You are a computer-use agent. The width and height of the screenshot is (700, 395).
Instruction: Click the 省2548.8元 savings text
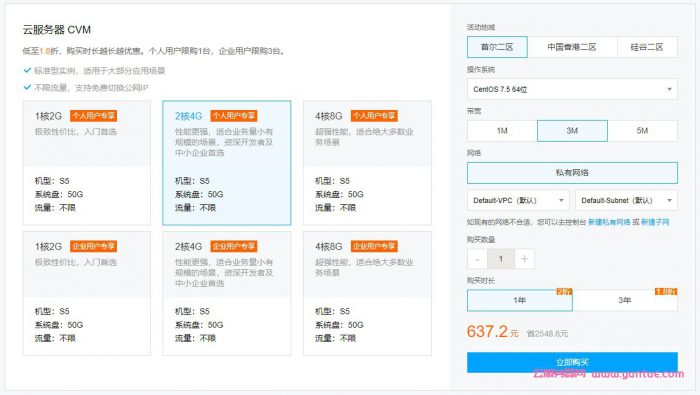547,333
